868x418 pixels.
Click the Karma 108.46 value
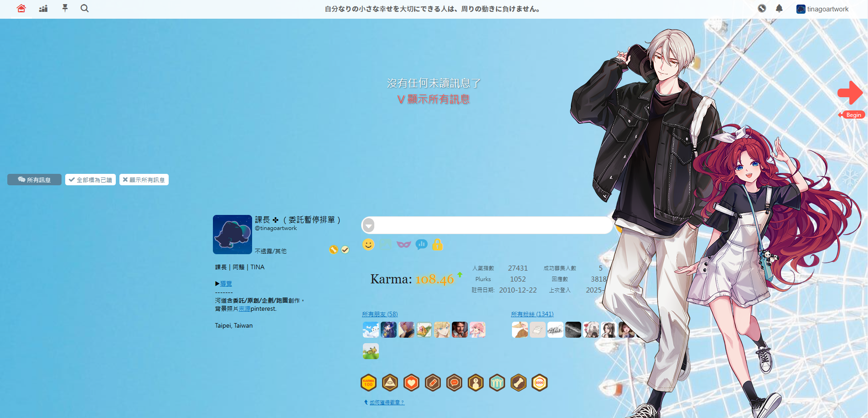coord(434,279)
